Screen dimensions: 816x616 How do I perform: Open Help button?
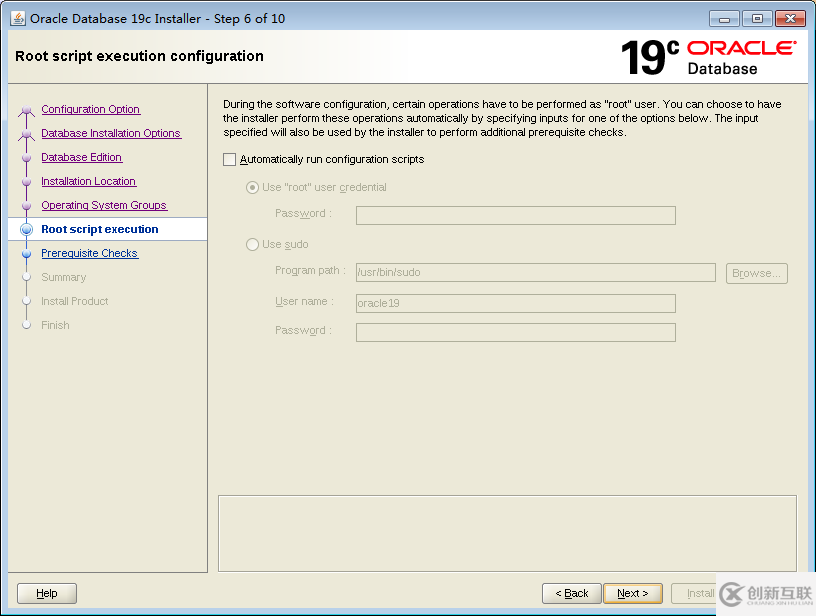coord(47,593)
